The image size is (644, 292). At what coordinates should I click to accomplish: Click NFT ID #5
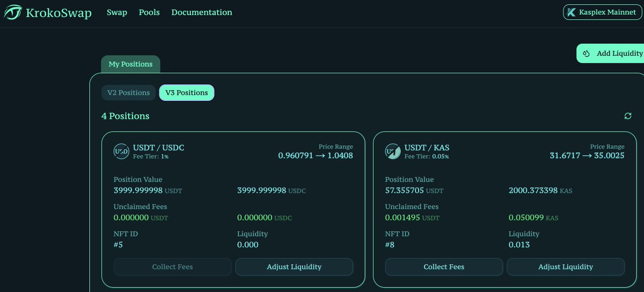[x=119, y=245]
